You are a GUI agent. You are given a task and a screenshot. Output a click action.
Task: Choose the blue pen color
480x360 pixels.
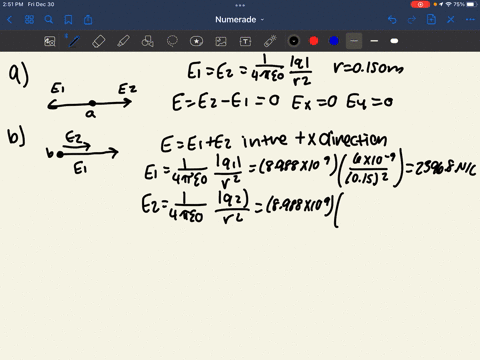(x=334, y=41)
